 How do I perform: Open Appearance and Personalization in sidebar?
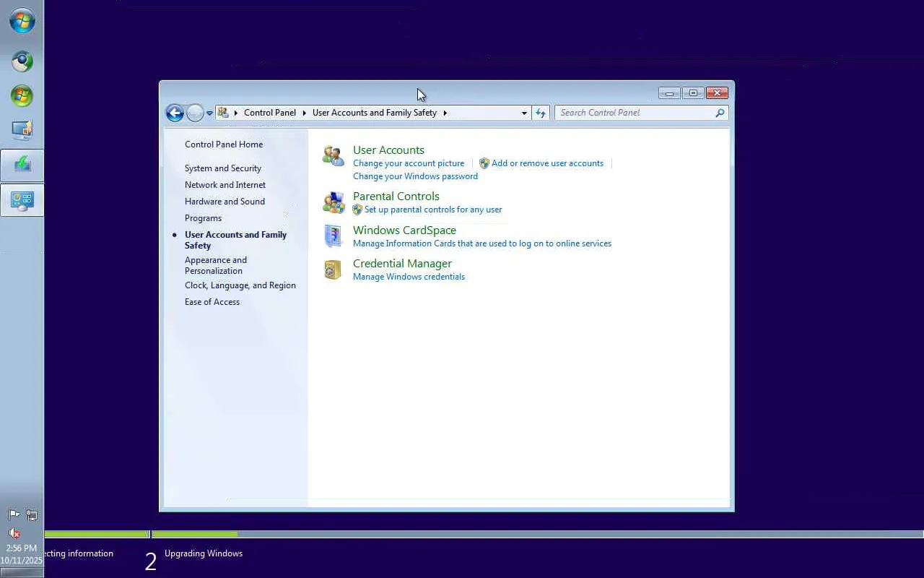point(216,265)
